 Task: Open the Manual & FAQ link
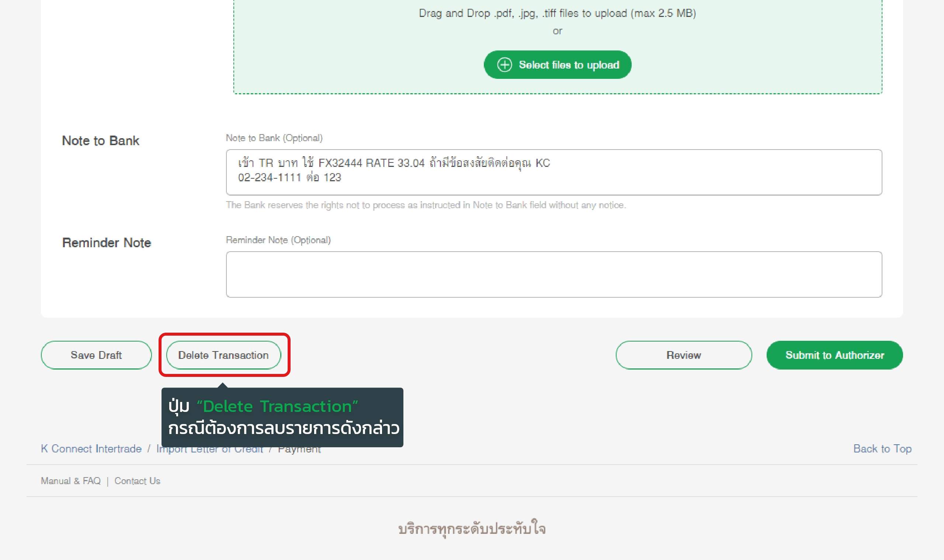click(x=70, y=481)
